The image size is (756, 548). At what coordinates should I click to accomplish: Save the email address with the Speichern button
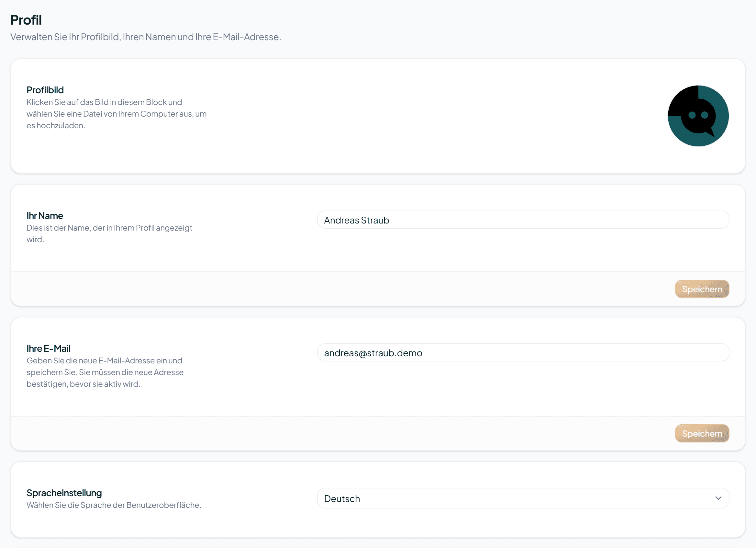point(702,433)
